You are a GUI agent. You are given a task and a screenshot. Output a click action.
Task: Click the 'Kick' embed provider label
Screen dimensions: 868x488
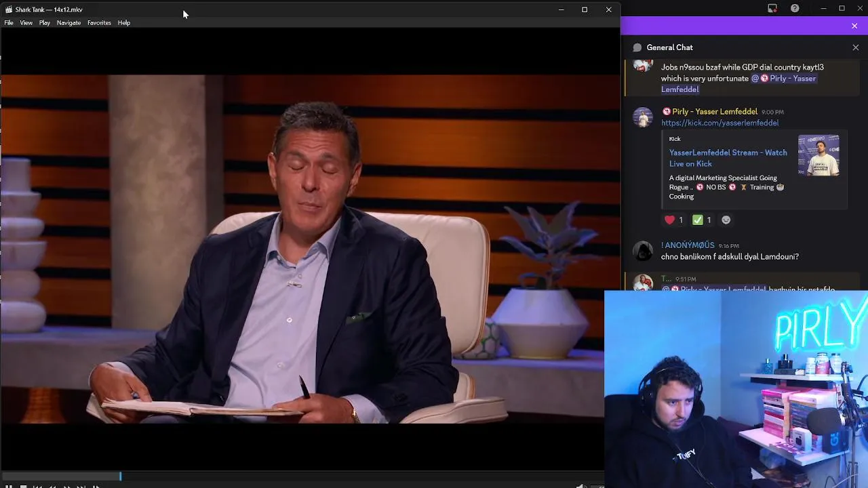(x=675, y=139)
